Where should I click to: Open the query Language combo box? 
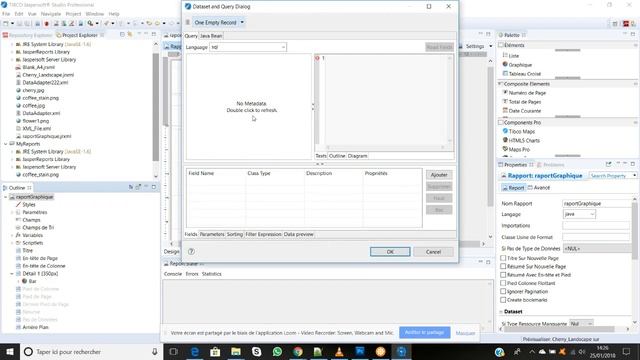tap(248, 47)
